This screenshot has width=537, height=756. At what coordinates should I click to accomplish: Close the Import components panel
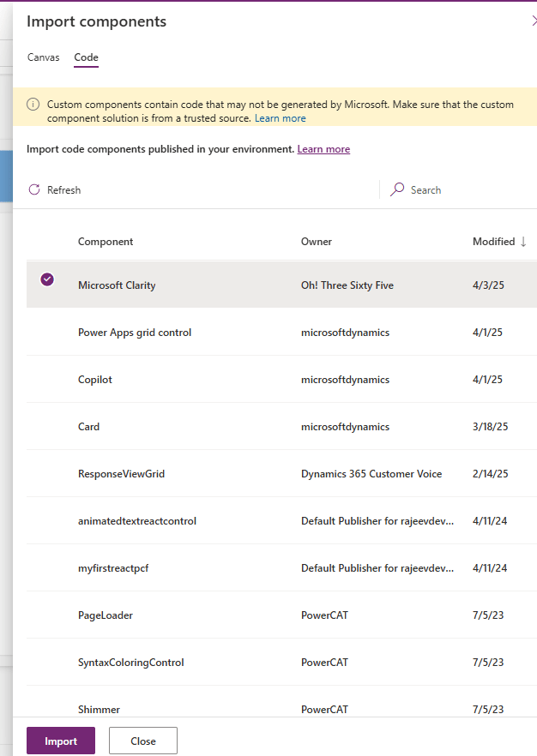[x=534, y=21]
